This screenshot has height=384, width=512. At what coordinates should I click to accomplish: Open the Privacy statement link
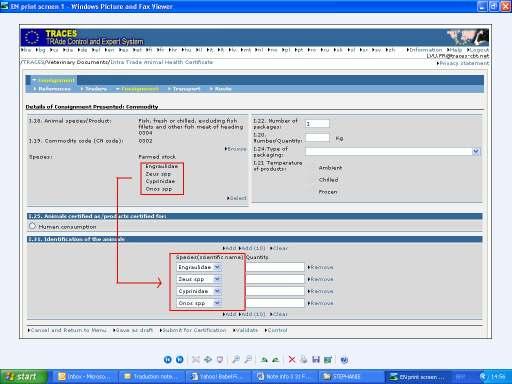coord(463,63)
